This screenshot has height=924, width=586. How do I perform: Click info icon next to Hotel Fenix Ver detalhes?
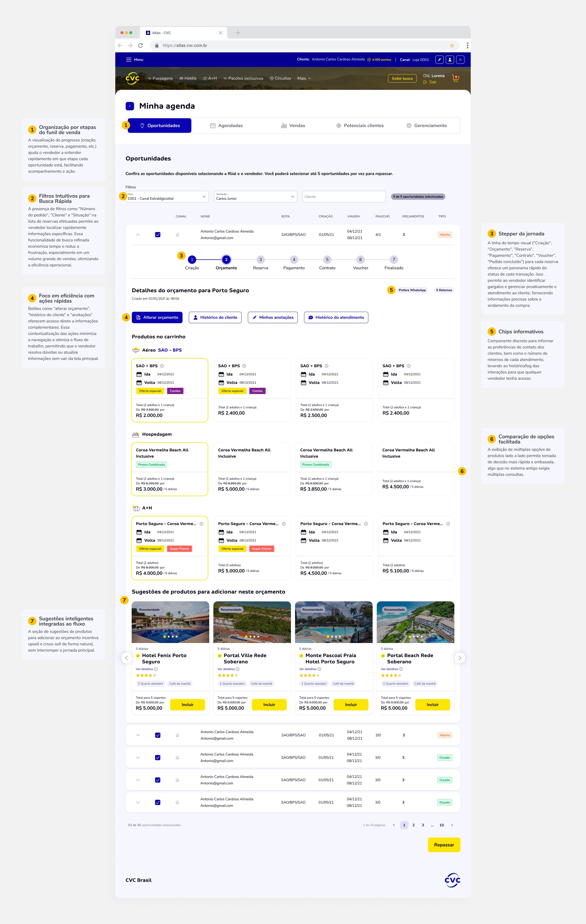click(156, 669)
